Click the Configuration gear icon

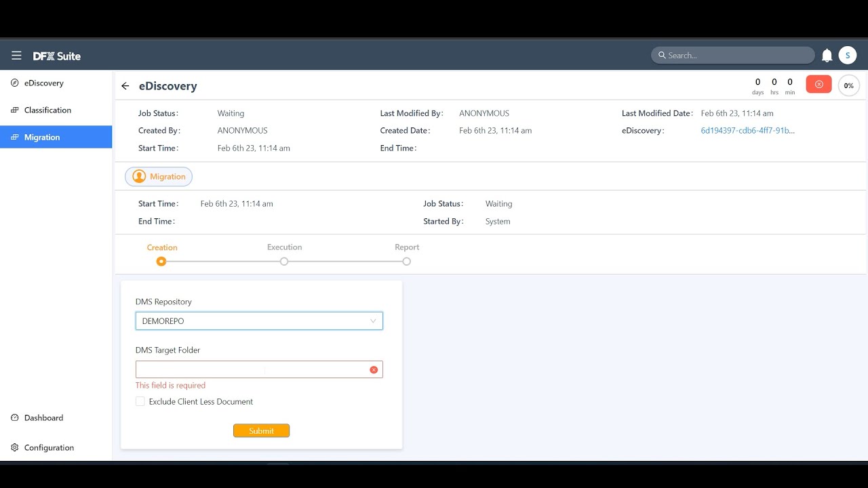pyautogui.click(x=15, y=447)
